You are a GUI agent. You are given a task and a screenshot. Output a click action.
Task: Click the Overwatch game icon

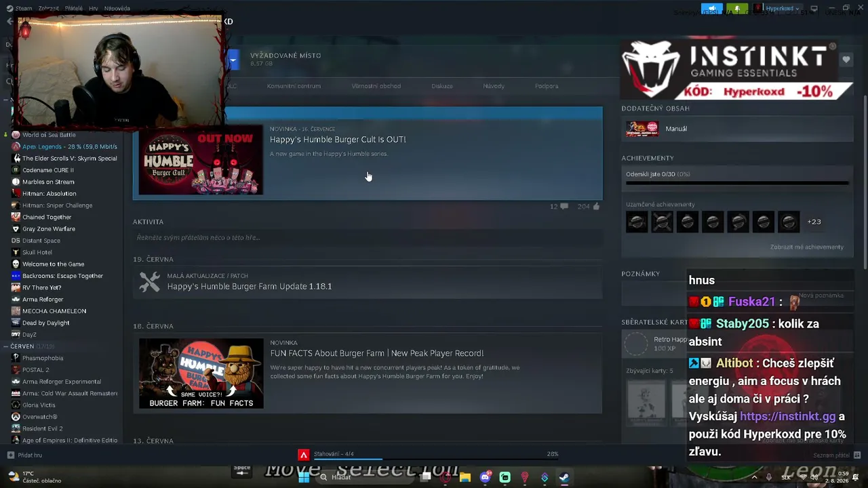tap(16, 417)
